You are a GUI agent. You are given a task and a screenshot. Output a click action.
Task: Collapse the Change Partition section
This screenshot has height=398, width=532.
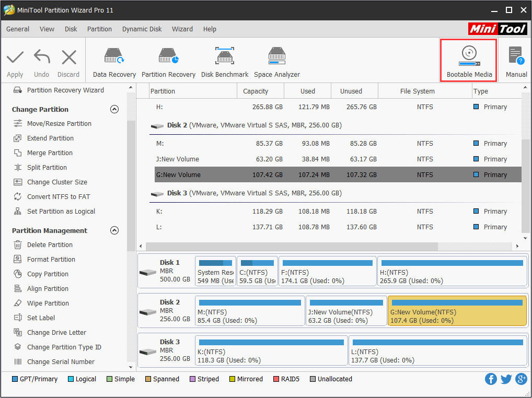114,109
